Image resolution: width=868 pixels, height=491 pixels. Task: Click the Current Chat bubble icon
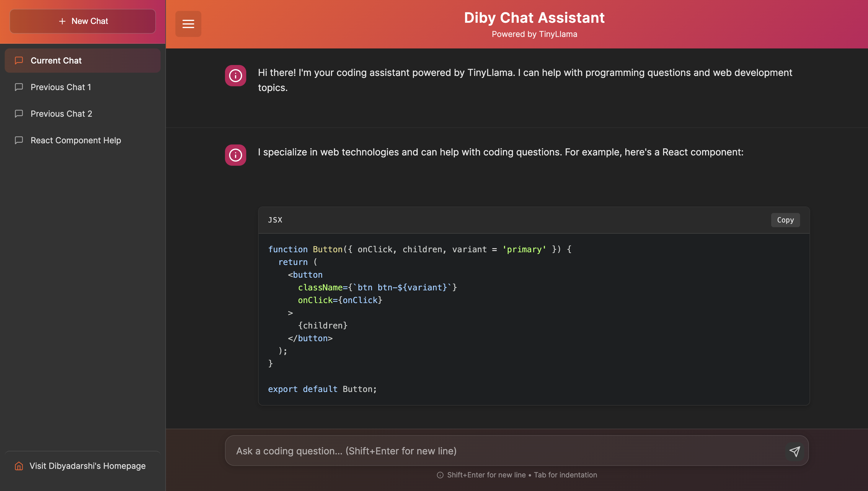tap(19, 60)
